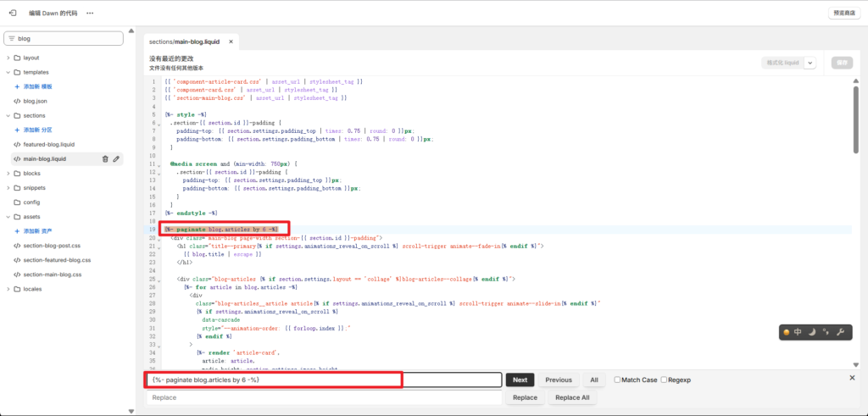Click 添加新 模板 add template link

[37, 87]
